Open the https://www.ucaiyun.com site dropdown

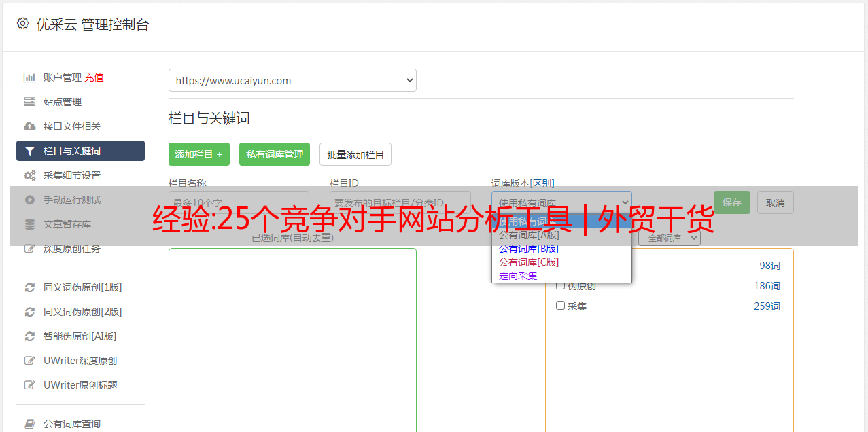(292, 80)
